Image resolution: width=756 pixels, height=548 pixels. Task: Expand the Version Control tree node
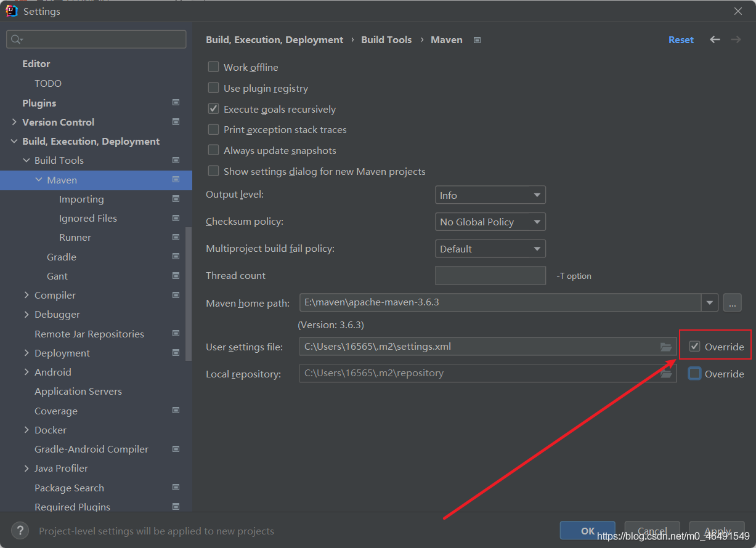[14, 122]
